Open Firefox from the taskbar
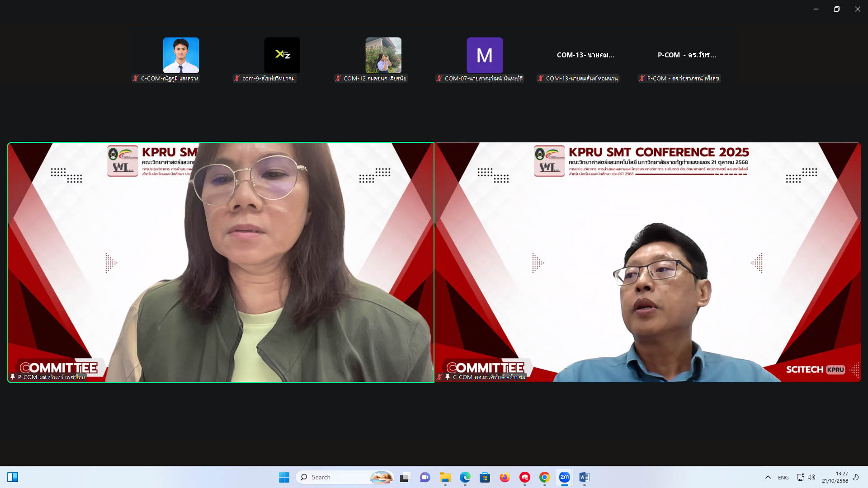Viewport: 868px width, 488px height. click(x=505, y=477)
